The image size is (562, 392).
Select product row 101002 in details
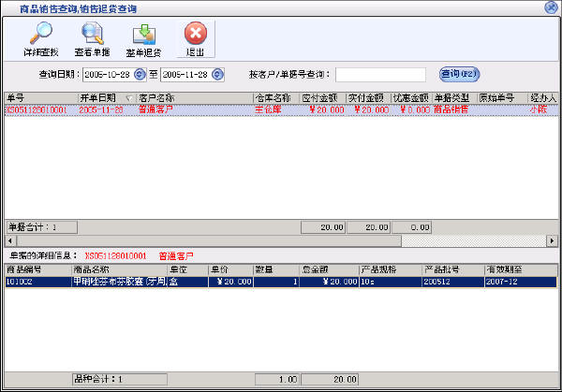(x=37, y=281)
